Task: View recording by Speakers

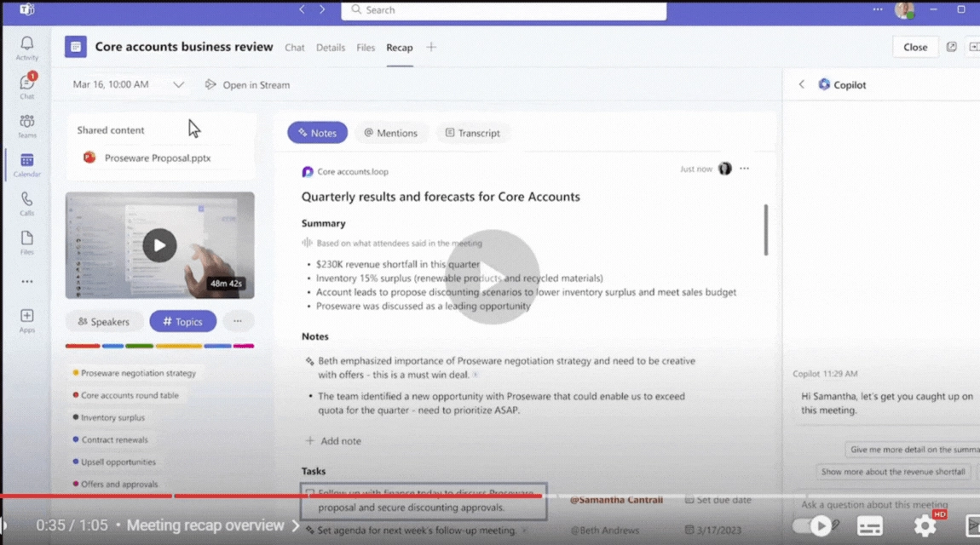Action: 104,321
